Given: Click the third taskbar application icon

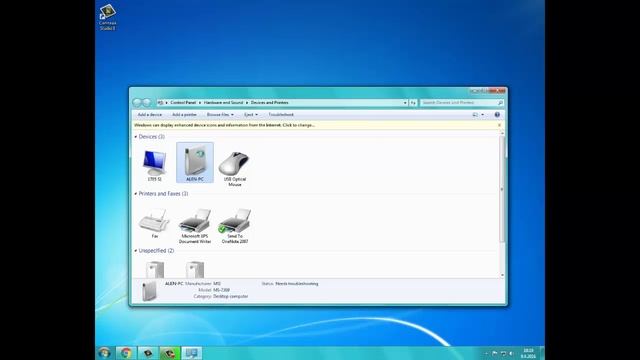Looking at the screenshot, I should [x=148, y=353].
